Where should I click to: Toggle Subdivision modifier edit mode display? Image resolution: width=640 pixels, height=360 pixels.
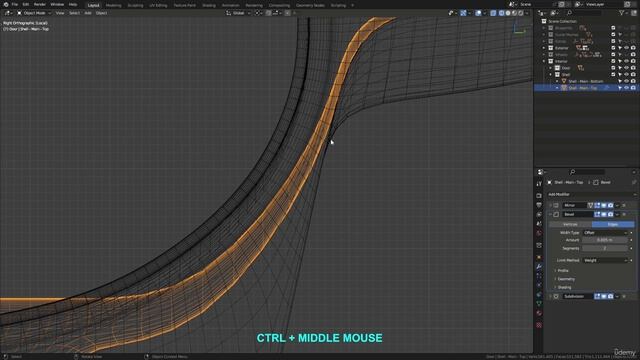[x=597, y=296]
